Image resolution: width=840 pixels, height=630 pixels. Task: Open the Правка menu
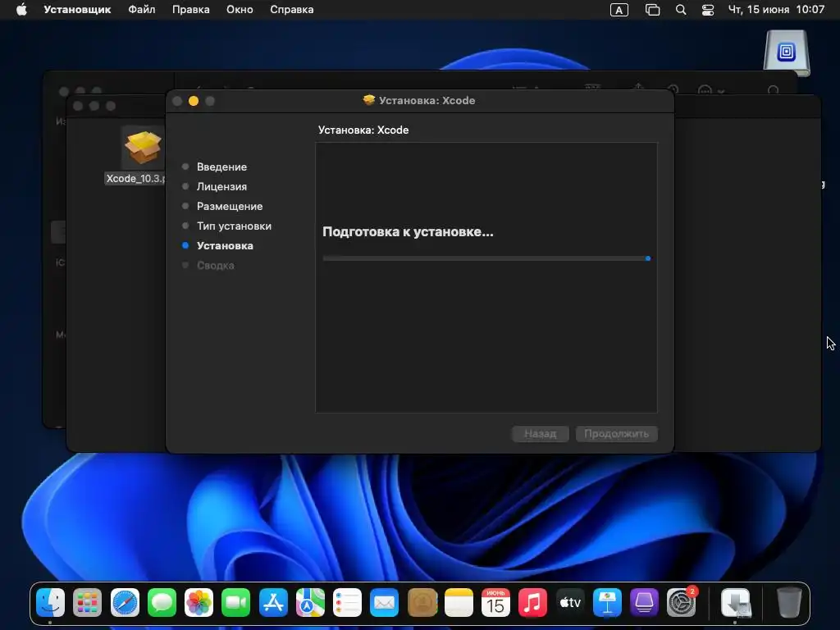tap(190, 10)
